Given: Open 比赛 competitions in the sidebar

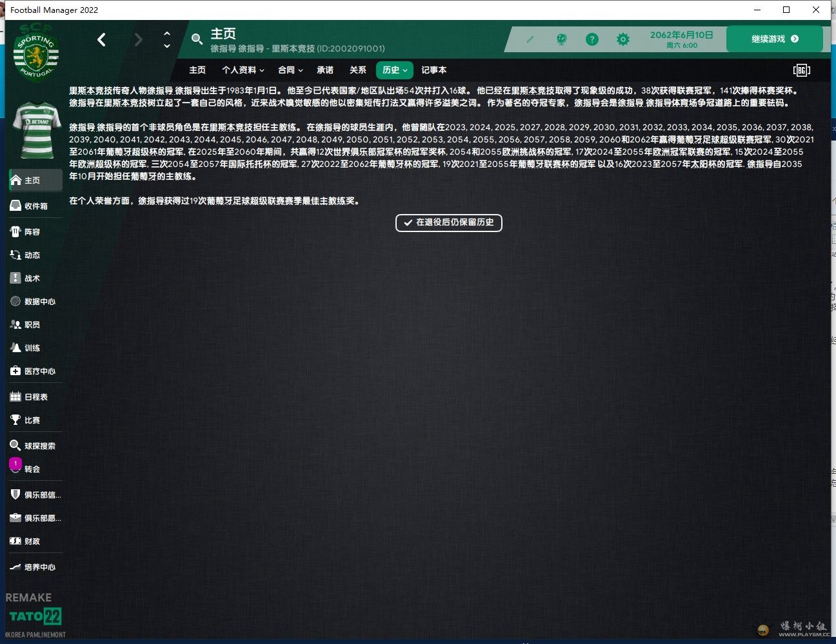Looking at the screenshot, I should click(x=36, y=420).
